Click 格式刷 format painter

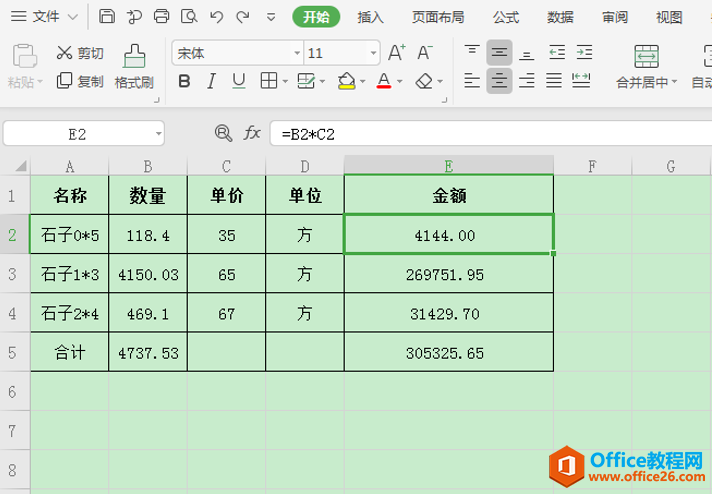point(134,66)
